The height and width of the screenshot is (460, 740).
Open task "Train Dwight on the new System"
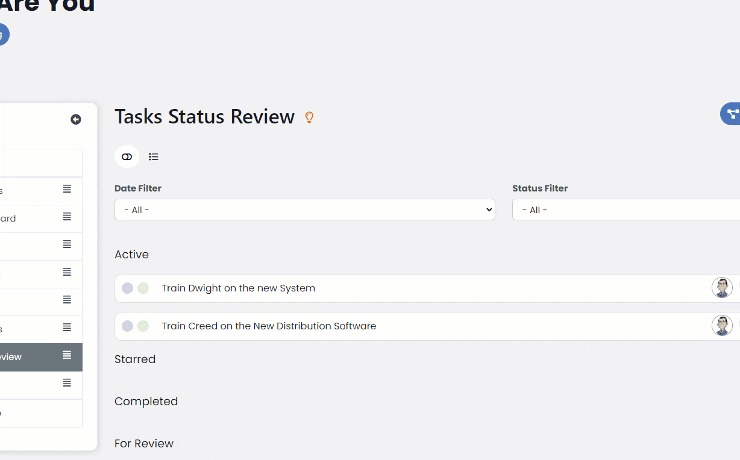click(238, 288)
